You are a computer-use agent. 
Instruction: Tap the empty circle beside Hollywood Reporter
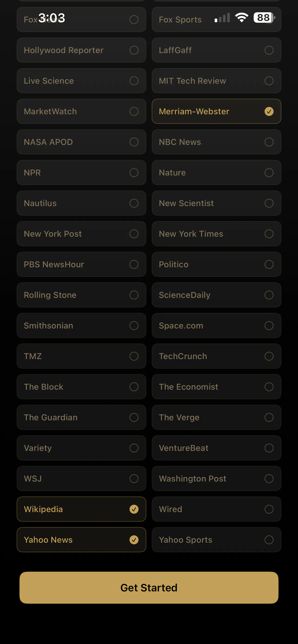point(134,50)
